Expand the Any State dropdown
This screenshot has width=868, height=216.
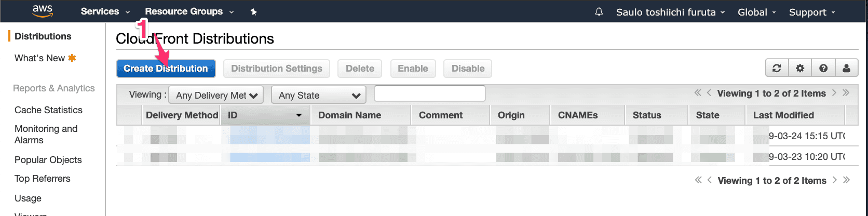click(x=319, y=95)
